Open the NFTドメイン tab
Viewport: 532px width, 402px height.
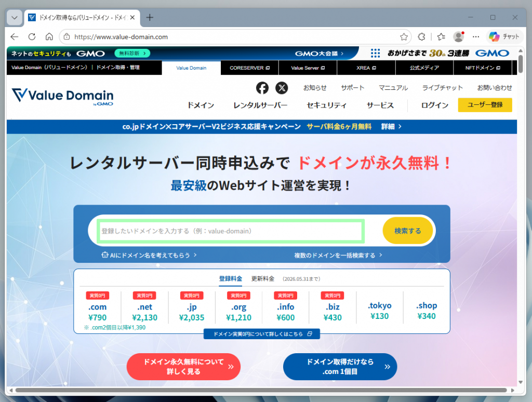(x=483, y=68)
